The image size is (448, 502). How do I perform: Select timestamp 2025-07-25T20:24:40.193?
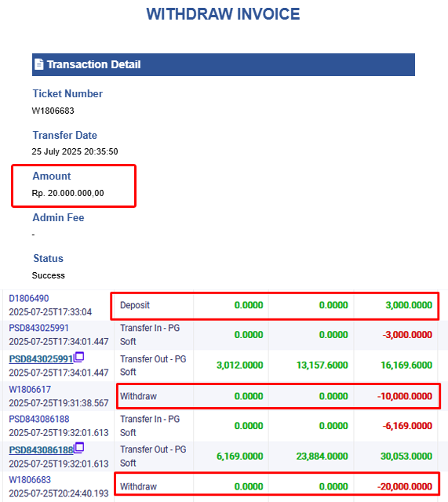[x=59, y=493]
